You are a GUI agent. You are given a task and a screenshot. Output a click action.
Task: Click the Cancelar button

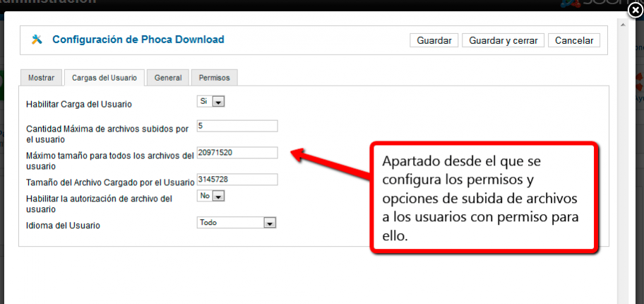[574, 41]
